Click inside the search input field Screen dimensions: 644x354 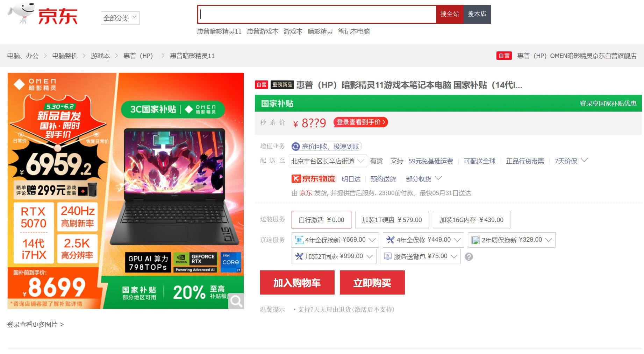[315, 14]
